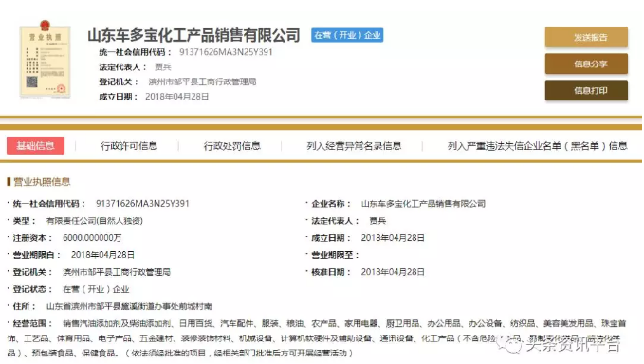The width and height of the screenshot is (644, 364).
Task: Click the registered capital 6000.000000万
Action: click(x=92, y=238)
